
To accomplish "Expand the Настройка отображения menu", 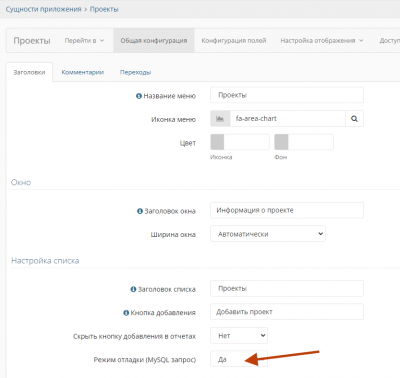I will (322, 41).
